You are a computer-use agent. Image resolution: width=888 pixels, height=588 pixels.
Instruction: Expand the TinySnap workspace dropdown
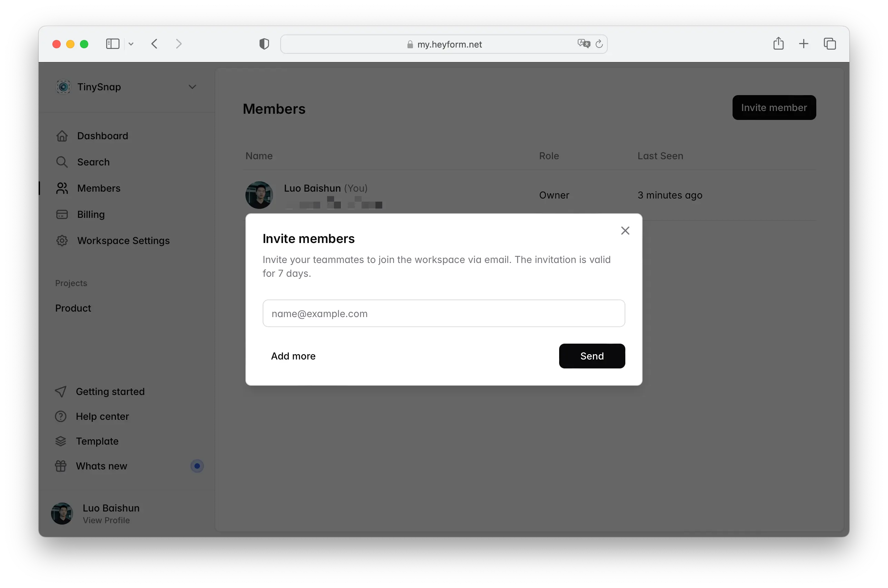tap(192, 87)
